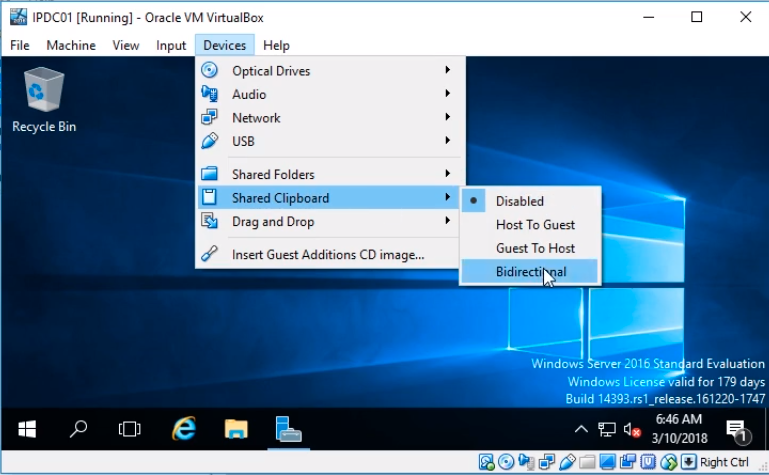
Task: Click the video capture status bar icon
Action: (628, 462)
